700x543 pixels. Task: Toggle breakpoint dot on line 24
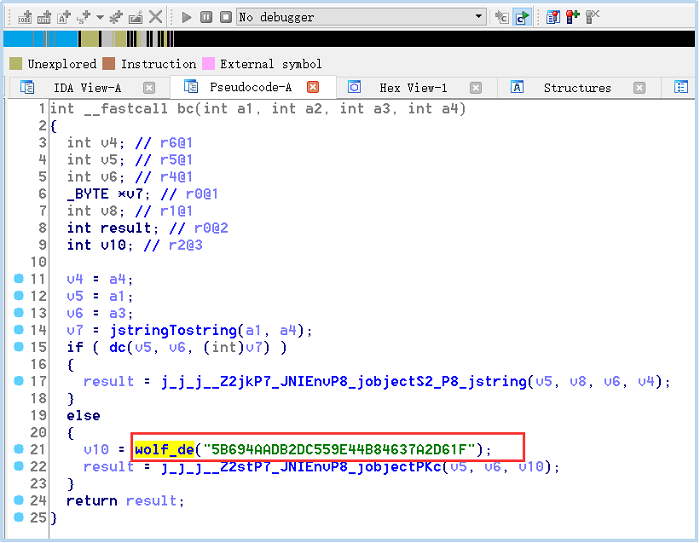[18, 500]
